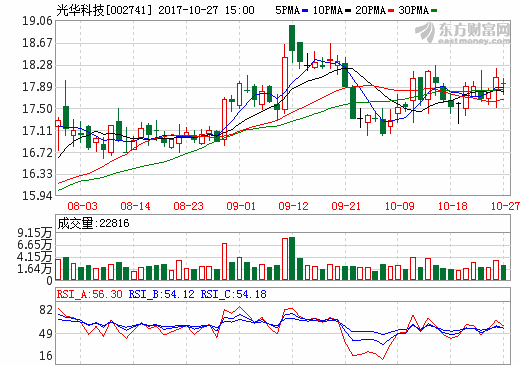Click the 17.89 price axis label
The height and width of the screenshot is (365, 520).
37,87
